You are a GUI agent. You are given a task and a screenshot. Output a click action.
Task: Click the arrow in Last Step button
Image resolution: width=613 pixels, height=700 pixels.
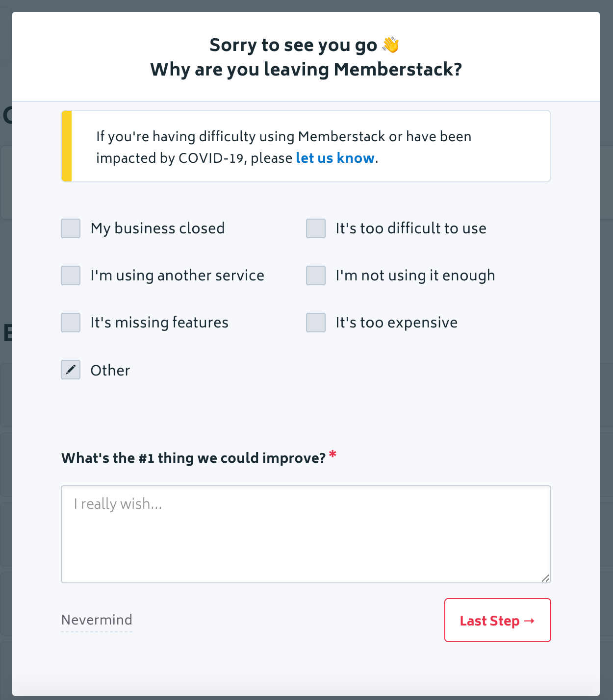[x=529, y=621]
